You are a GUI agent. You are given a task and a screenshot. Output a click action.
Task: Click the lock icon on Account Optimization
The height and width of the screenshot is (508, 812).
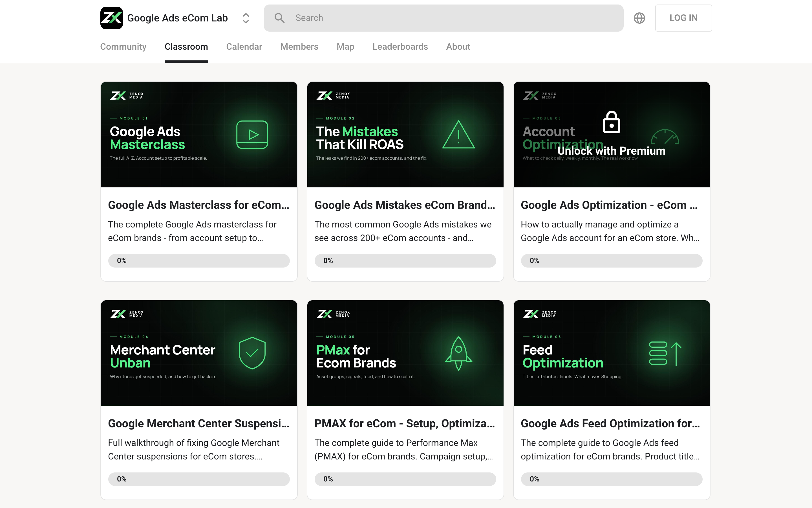tap(611, 122)
